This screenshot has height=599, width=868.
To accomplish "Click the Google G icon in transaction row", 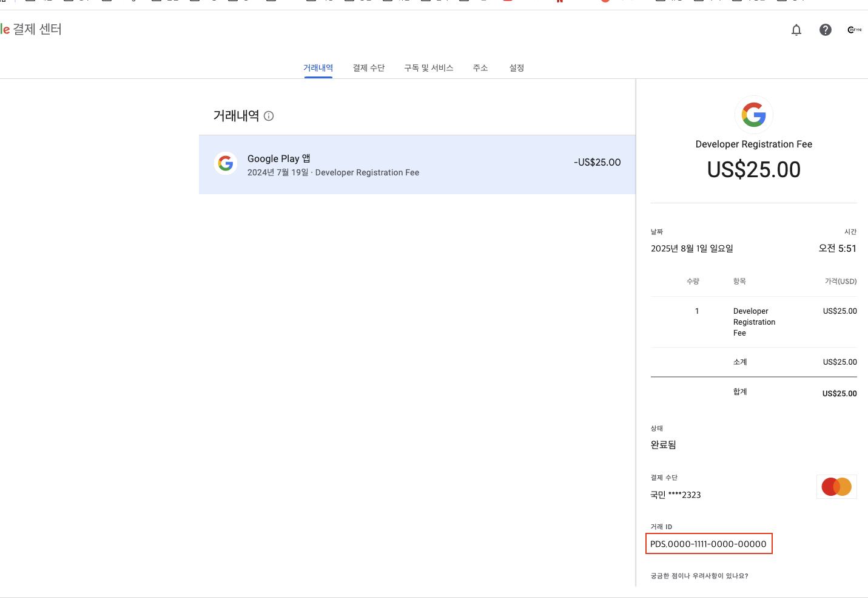I will point(226,163).
